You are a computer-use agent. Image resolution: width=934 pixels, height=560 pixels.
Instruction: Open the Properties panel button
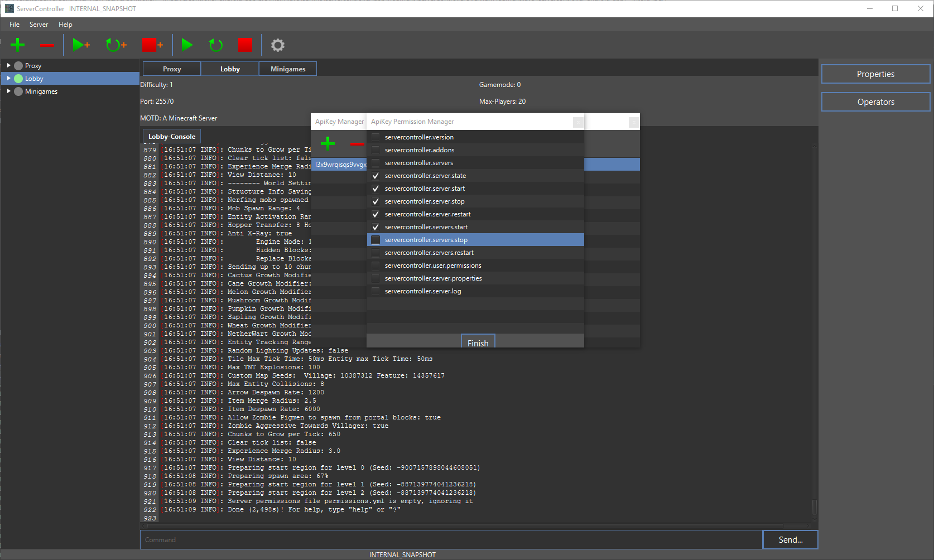click(875, 74)
